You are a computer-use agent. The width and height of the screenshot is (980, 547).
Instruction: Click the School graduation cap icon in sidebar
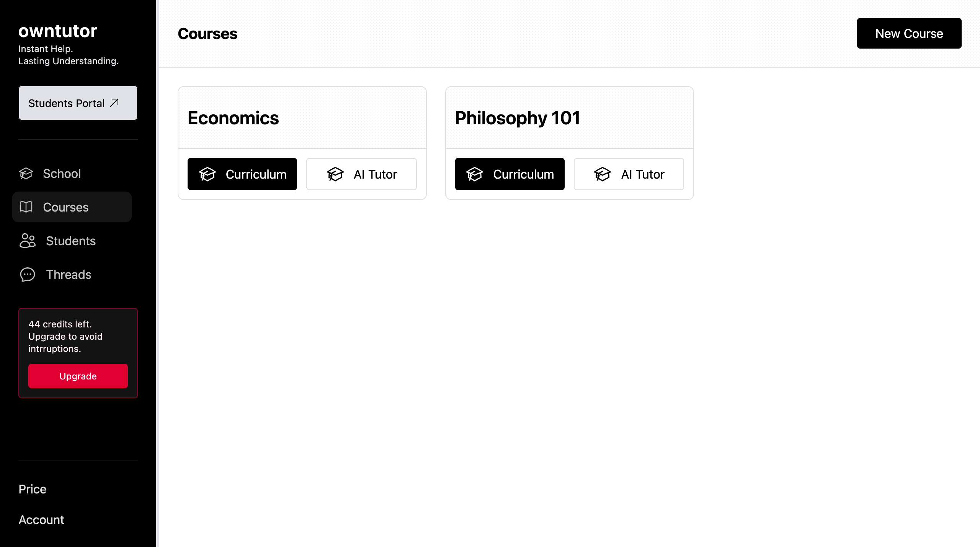coord(27,174)
